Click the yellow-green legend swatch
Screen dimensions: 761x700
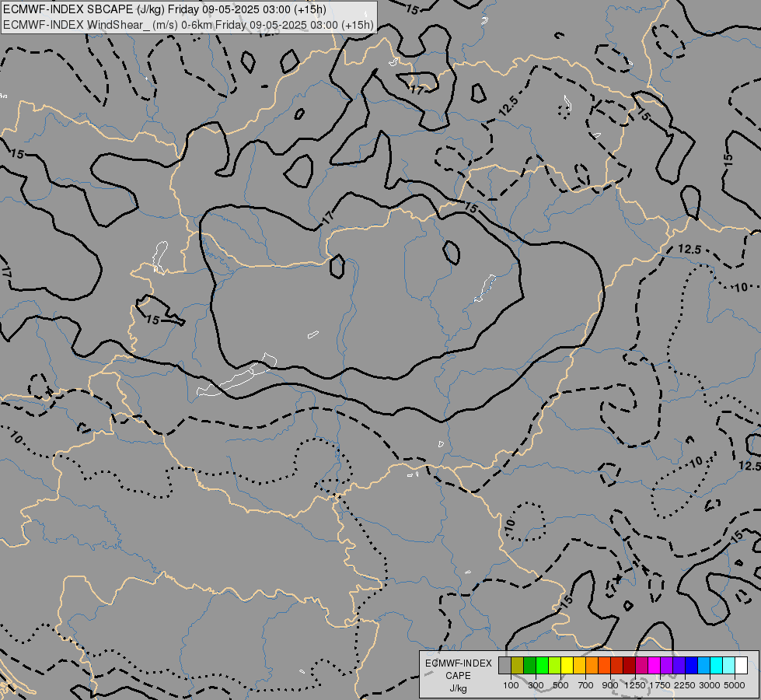555,665
